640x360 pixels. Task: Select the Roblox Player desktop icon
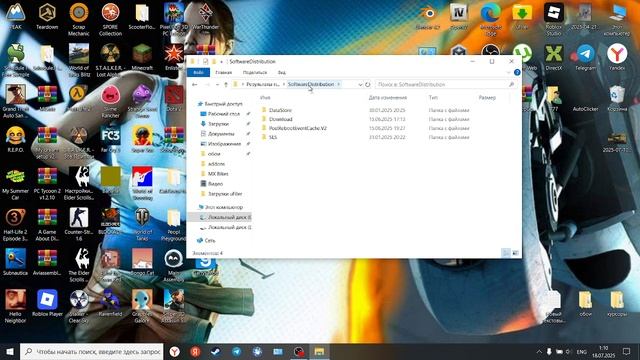pos(47,303)
